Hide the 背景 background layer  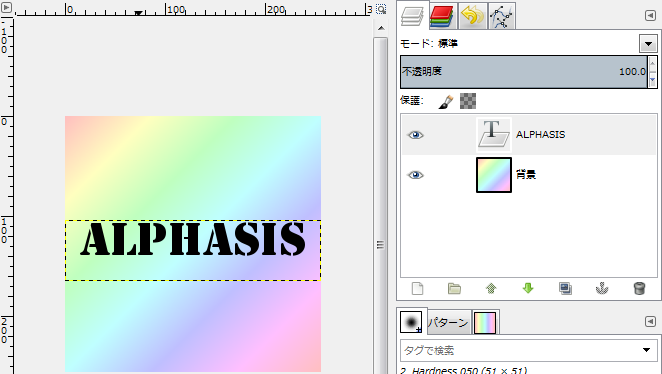pyautogui.click(x=415, y=175)
